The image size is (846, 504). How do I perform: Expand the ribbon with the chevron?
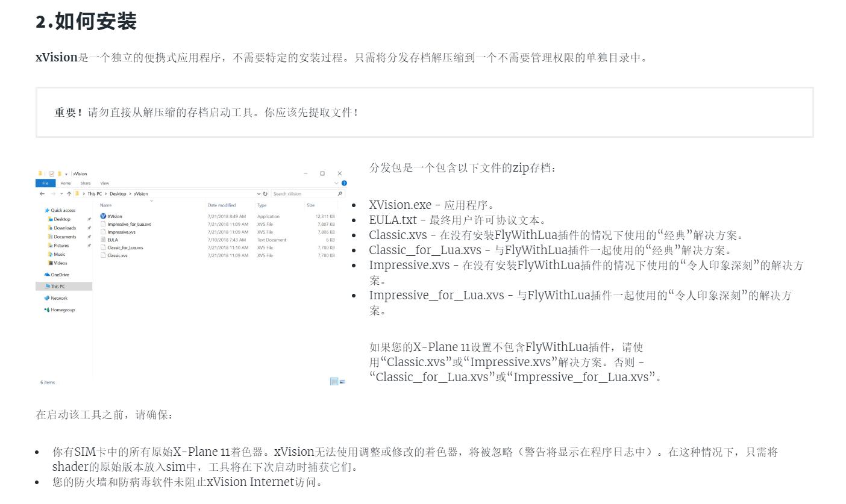(x=336, y=183)
